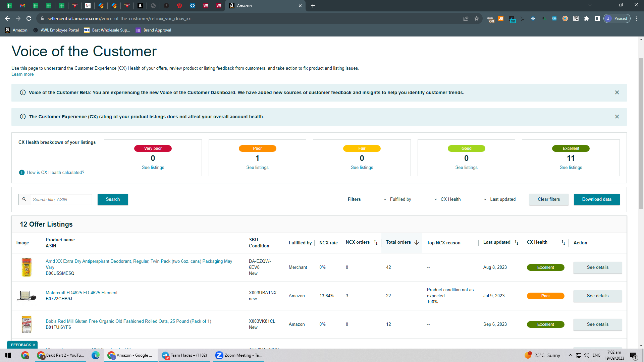Click the magnifier icon in the search box
This screenshot has width=644, height=362.
(x=24, y=199)
